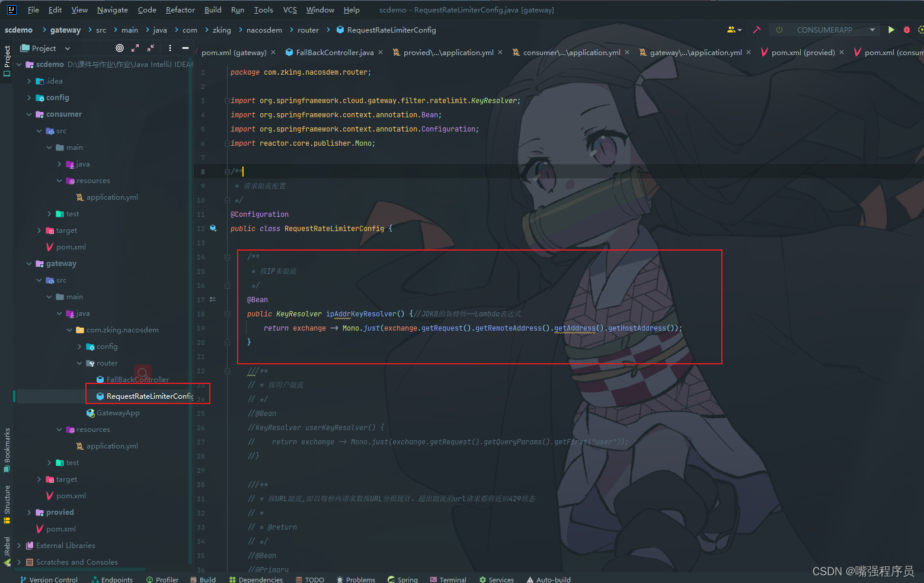Open the Auto-build tool window

click(549, 579)
